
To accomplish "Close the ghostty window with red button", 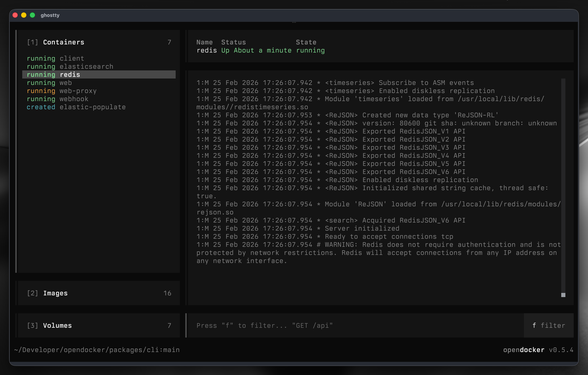I will point(15,15).
